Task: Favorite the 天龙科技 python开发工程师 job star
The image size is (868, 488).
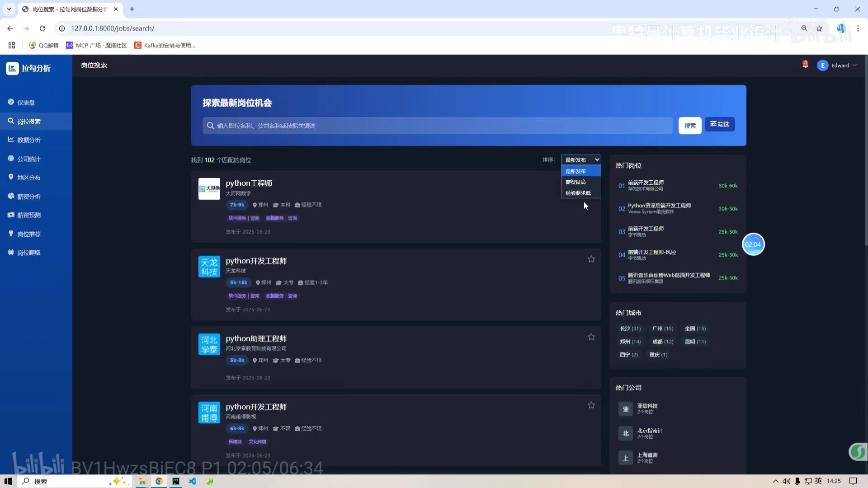Action: click(591, 259)
